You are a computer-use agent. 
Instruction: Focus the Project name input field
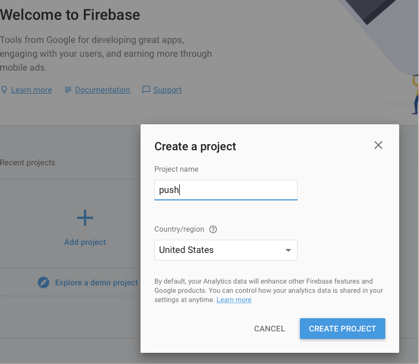(x=226, y=190)
